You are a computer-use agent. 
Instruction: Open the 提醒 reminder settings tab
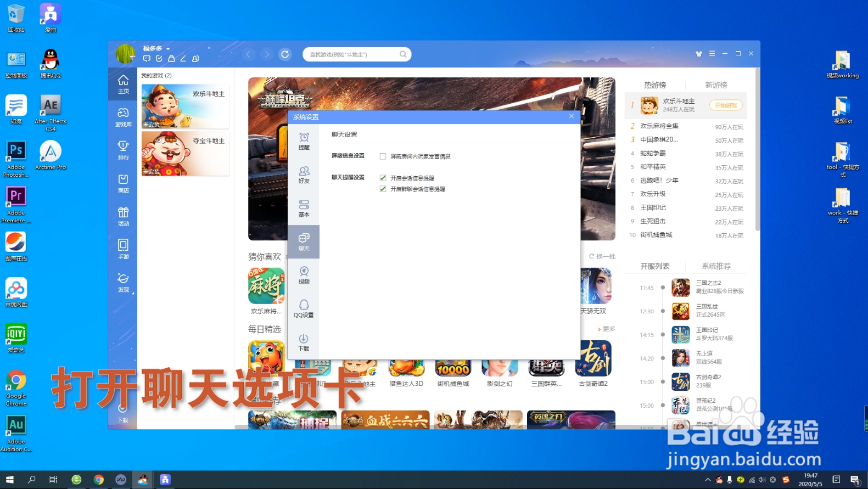click(304, 141)
